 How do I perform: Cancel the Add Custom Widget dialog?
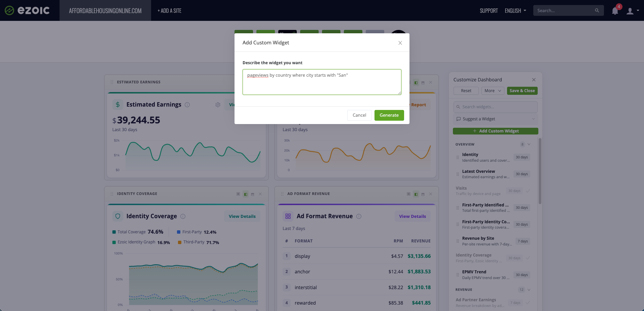[359, 115]
